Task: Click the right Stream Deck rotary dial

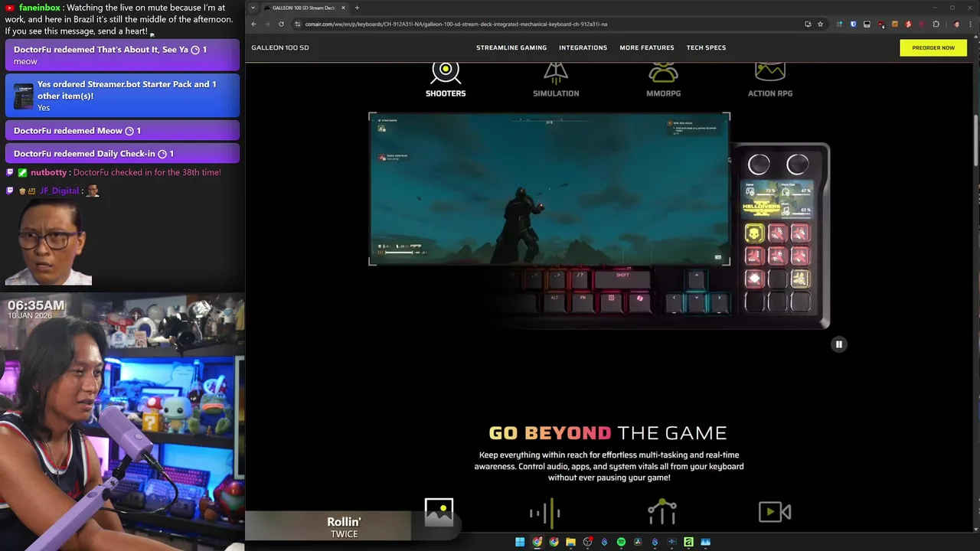Action: 797,164
